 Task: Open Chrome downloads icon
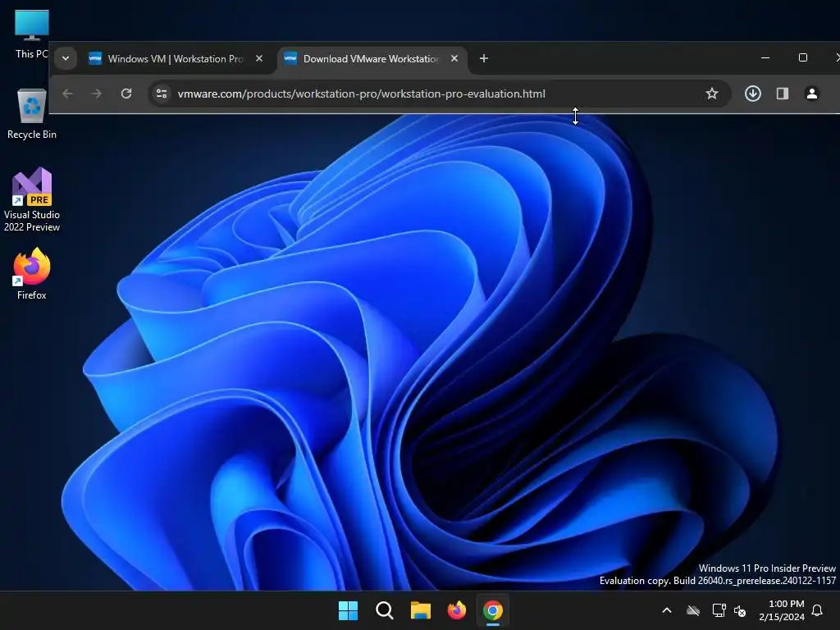coord(753,94)
